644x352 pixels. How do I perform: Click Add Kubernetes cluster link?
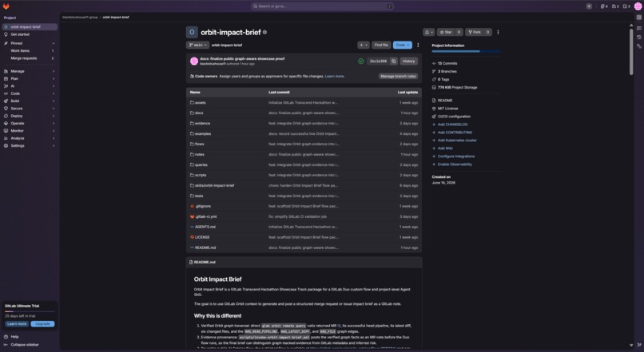(x=457, y=140)
